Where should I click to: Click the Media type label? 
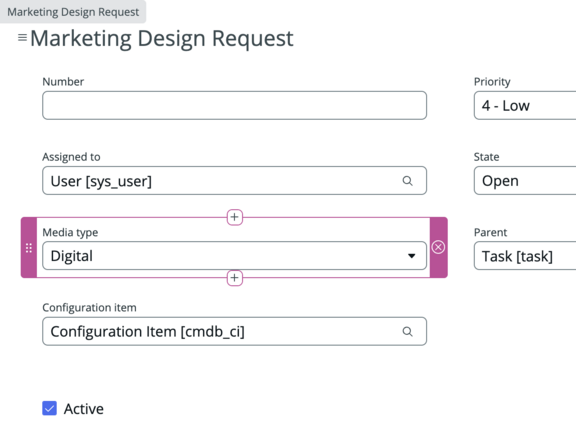[70, 233]
